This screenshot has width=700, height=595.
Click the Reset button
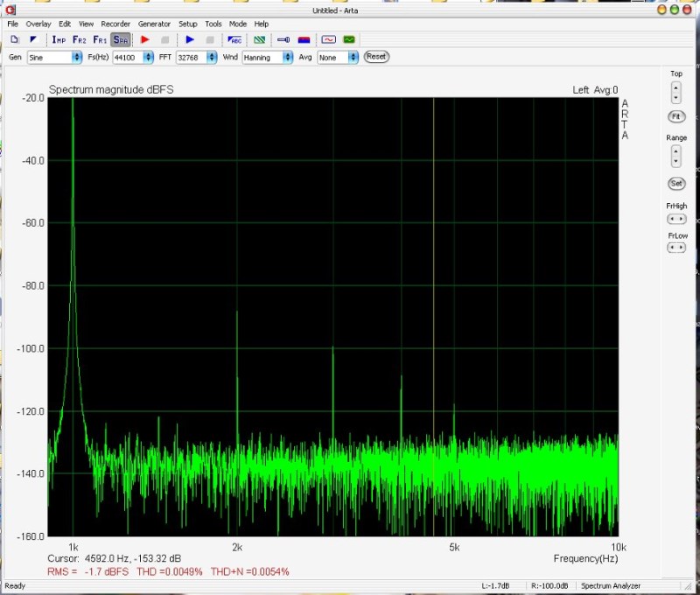click(x=376, y=57)
